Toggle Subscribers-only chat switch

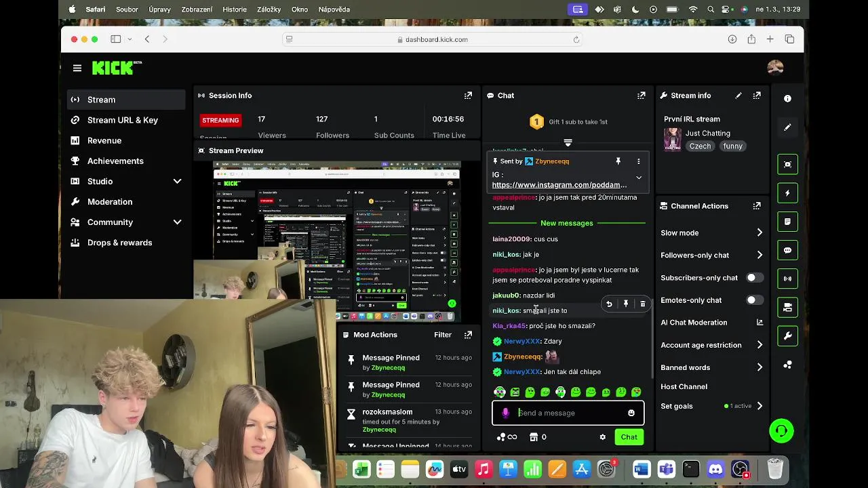pos(754,278)
